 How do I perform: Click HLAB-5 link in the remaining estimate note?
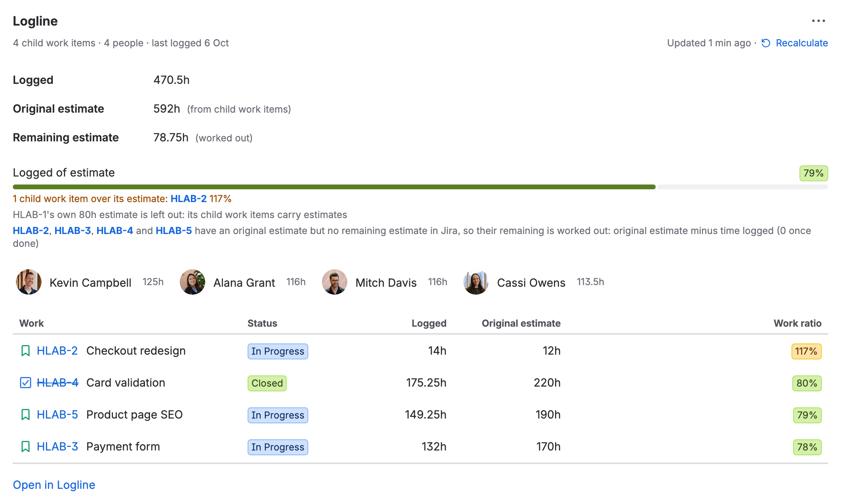(x=174, y=230)
